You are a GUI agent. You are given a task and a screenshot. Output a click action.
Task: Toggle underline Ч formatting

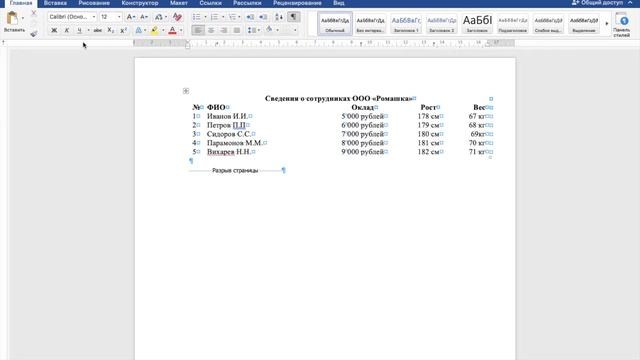click(x=79, y=30)
